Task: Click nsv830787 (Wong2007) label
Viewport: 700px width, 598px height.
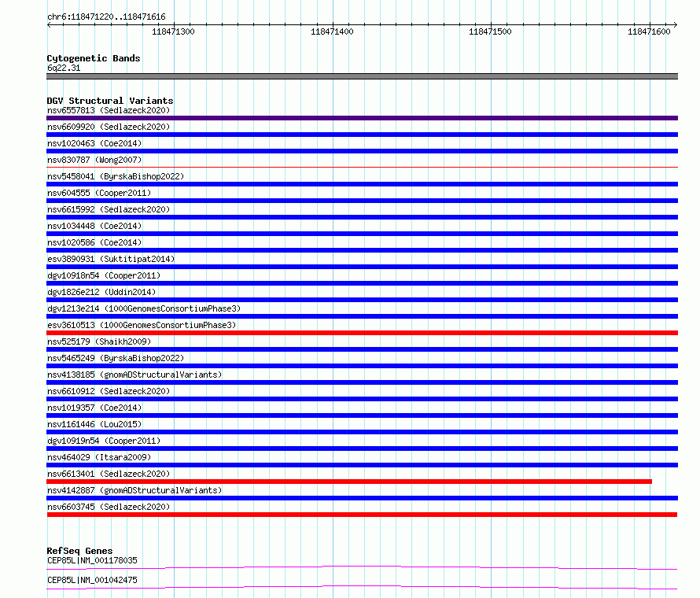Action: click(x=94, y=160)
